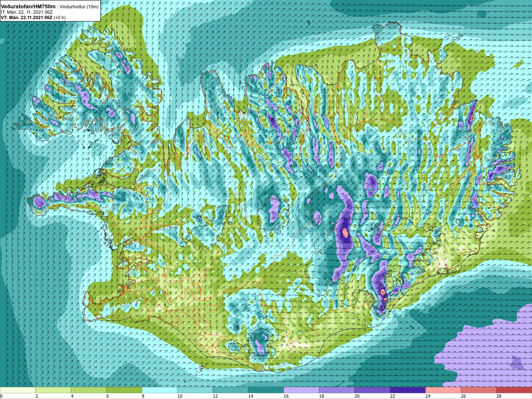The width and height of the screenshot is (532, 399).
Task: Click the legend scale value 28
Action: [x=499, y=396]
